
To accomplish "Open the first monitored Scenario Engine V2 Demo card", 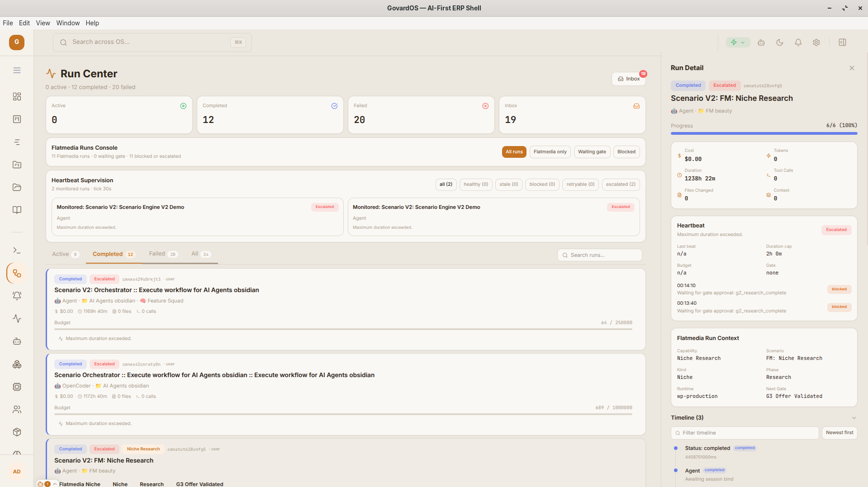I will click(x=198, y=217).
